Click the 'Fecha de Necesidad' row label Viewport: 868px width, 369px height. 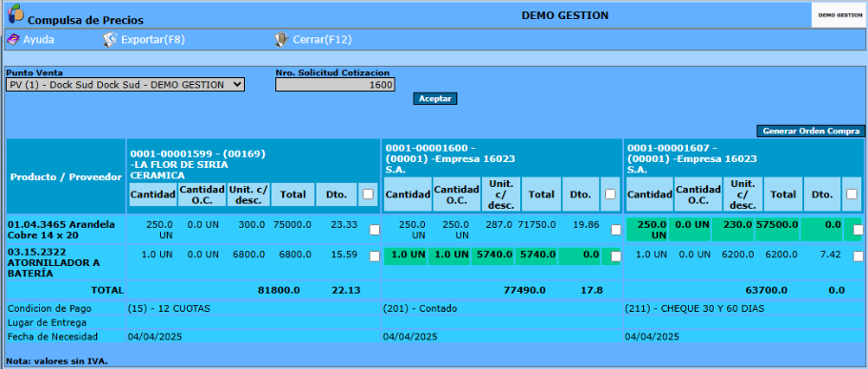coord(52,337)
